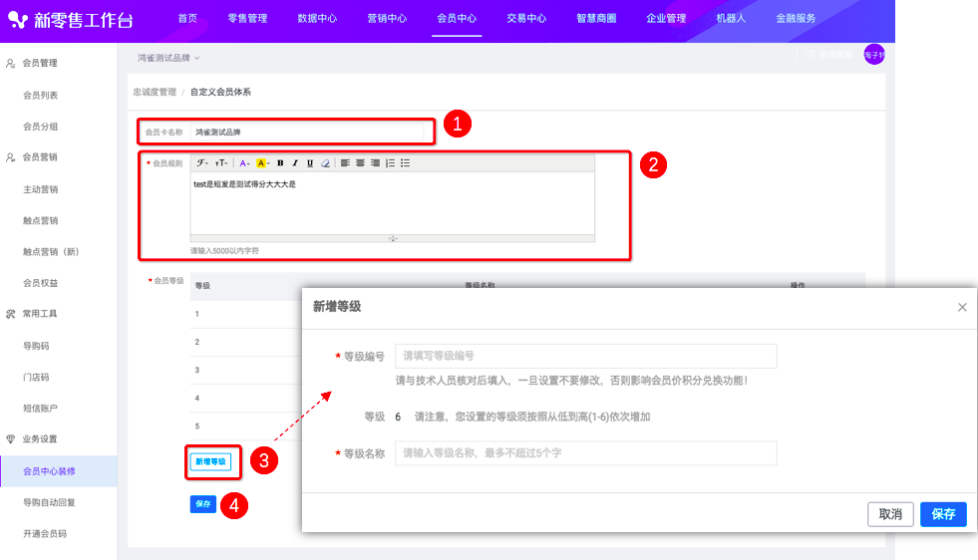The image size is (978, 560).
Task: Open the 机器人 top menu
Action: 731,18
